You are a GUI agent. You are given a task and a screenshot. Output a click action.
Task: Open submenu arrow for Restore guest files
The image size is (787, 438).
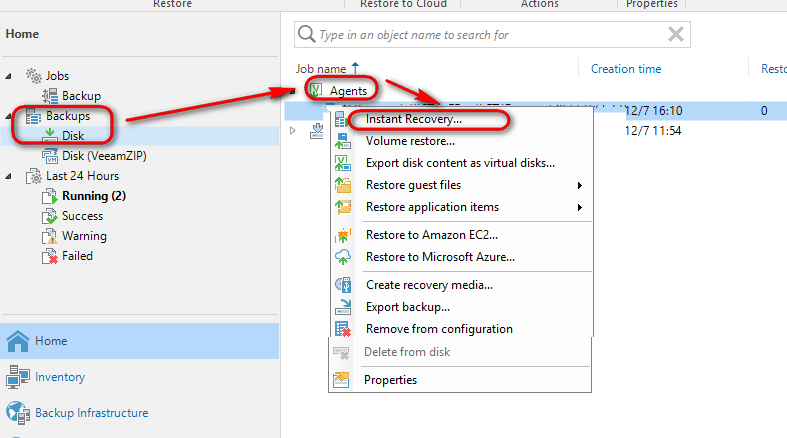coord(580,186)
